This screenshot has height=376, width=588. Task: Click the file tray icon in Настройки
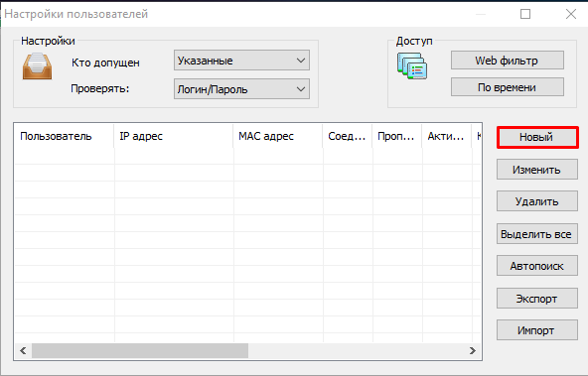point(37,66)
